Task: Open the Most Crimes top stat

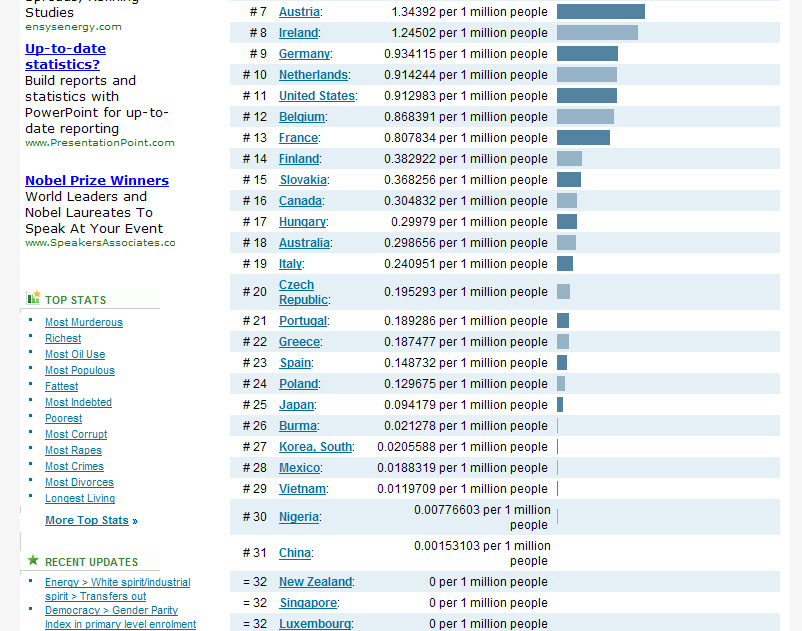Action: coord(74,466)
